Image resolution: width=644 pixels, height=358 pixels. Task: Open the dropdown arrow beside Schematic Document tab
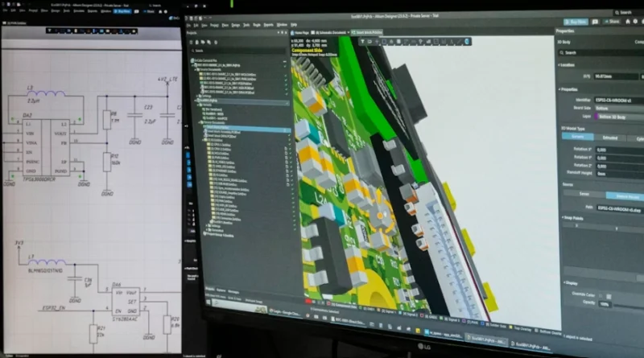click(349, 32)
